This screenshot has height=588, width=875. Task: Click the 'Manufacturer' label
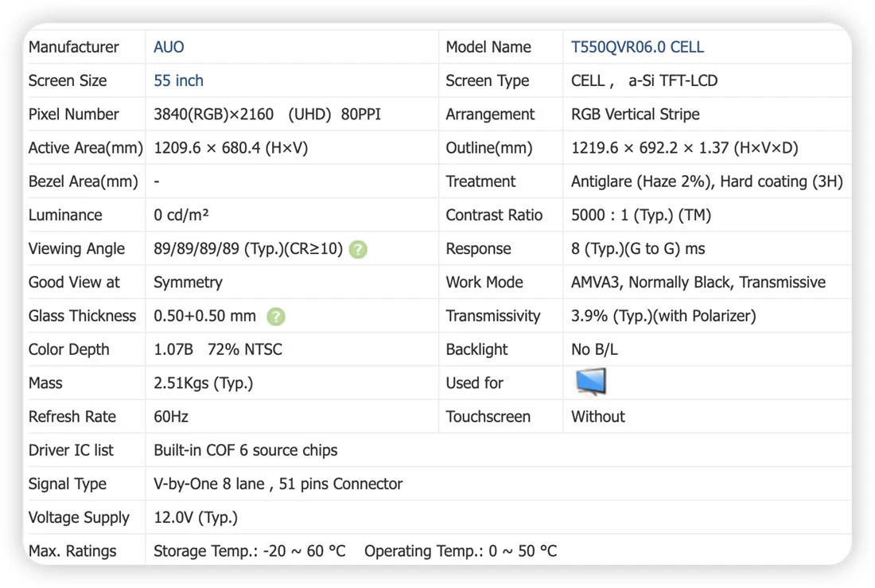74,47
